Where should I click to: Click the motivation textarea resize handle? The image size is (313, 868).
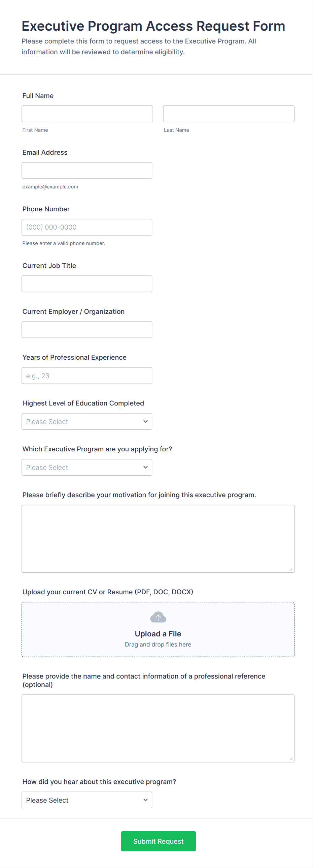coord(291,569)
